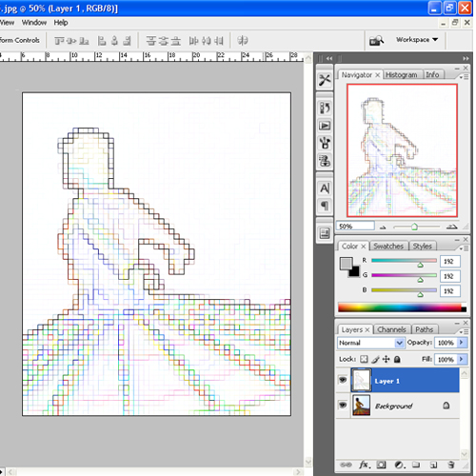Expand the Opacity slider arrow

[x=462, y=343]
